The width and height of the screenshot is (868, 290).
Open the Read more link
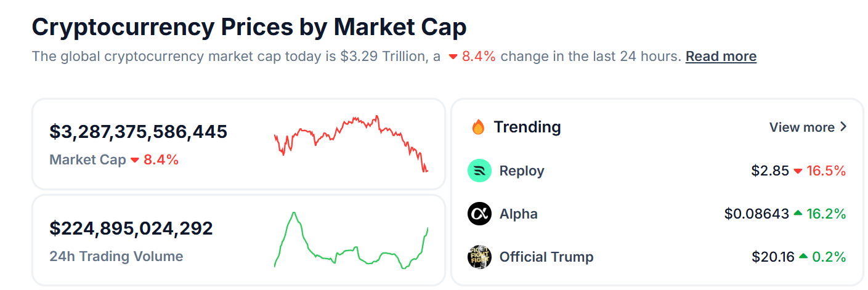pyautogui.click(x=721, y=57)
